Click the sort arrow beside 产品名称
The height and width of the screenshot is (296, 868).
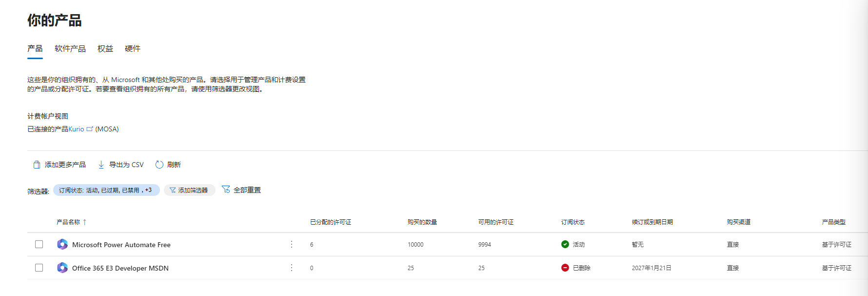coord(85,222)
